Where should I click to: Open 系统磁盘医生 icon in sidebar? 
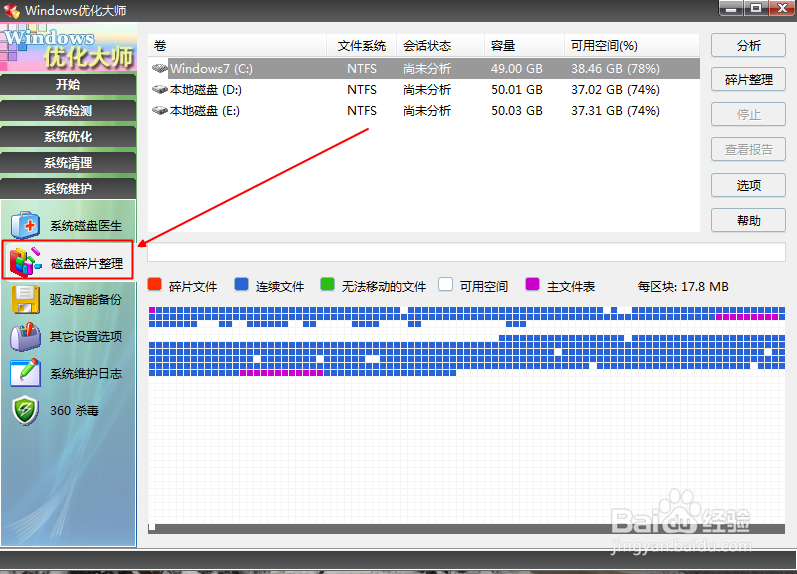click(25, 225)
